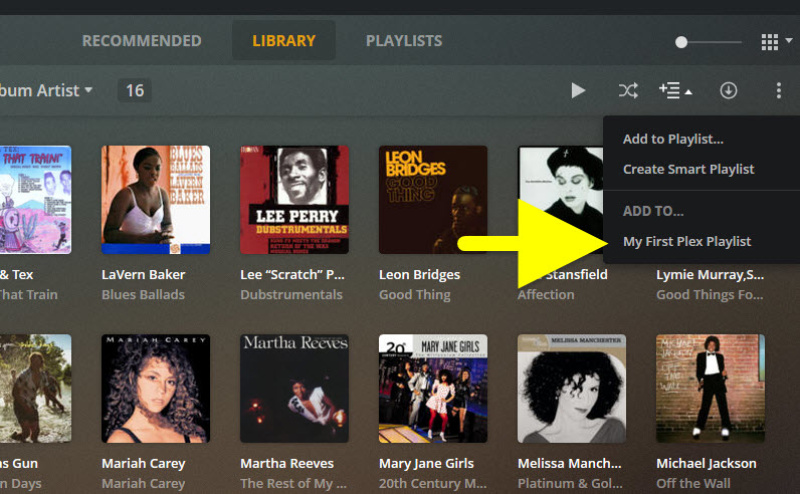800x494 pixels.
Task: Adjust the thumbnail size slider
Action: (x=708, y=42)
